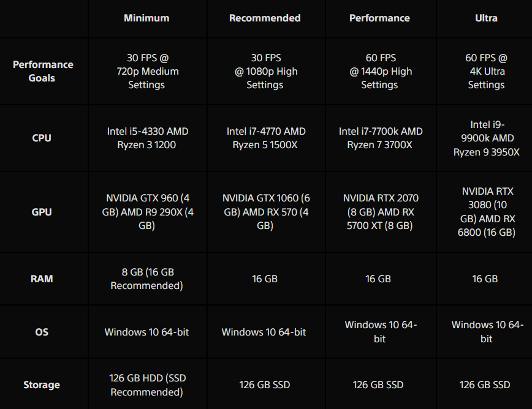The height and width of the screenshot is (409, 532).
Task: Click the GPU row label
Action: point(42,212)
